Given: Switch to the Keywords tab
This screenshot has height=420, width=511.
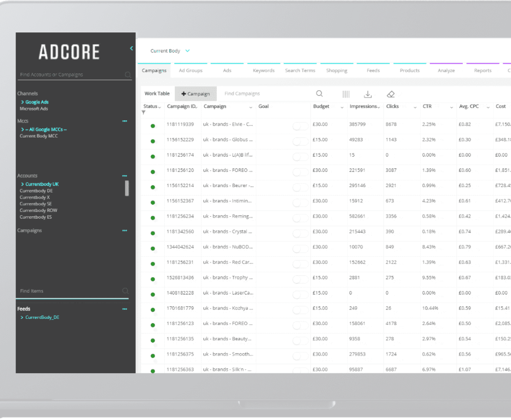Looking at the screenshot, I should (x=264, y=70).
